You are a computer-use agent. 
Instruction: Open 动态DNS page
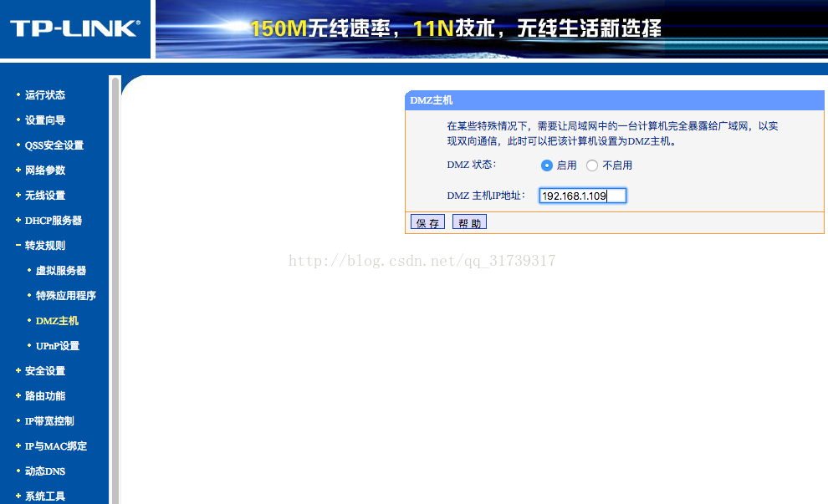[45, 471]
